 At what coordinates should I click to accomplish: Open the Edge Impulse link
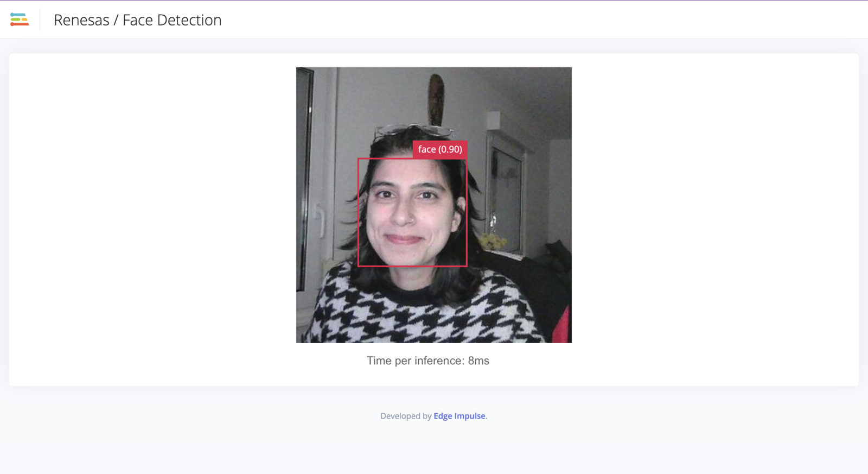tap(459, 416)
